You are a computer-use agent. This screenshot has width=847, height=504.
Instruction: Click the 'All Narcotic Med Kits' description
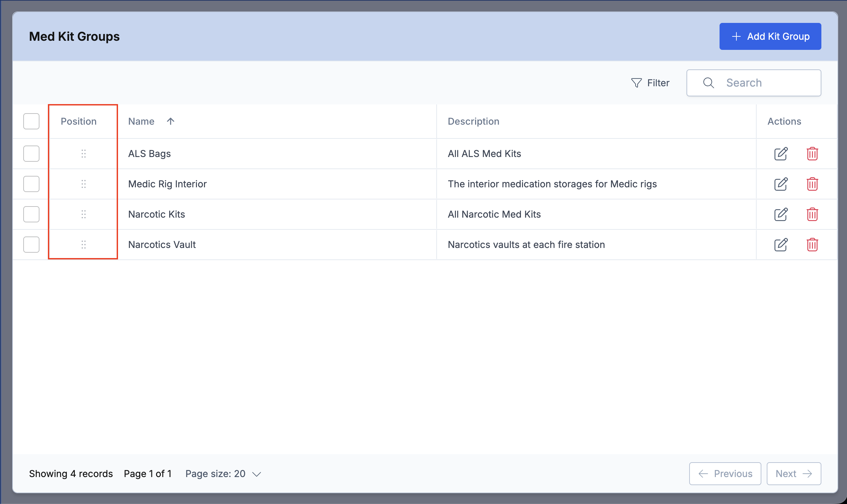click(494, 214)
